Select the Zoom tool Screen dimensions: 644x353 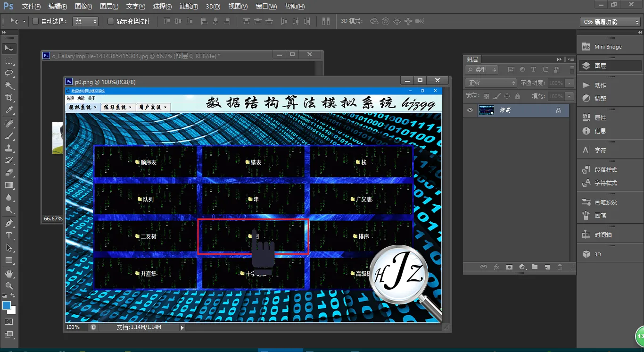click(9, 286)
